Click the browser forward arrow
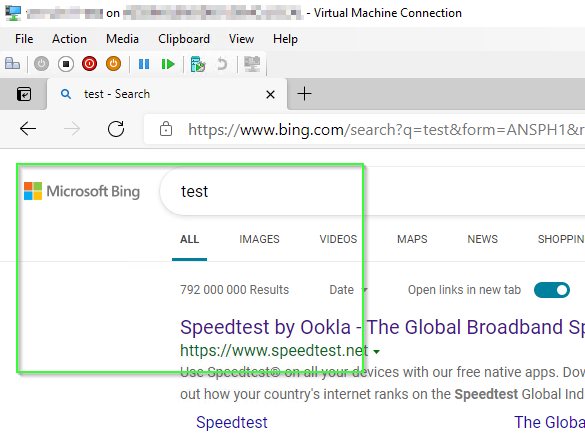585x436 pixels. point(72,129)
